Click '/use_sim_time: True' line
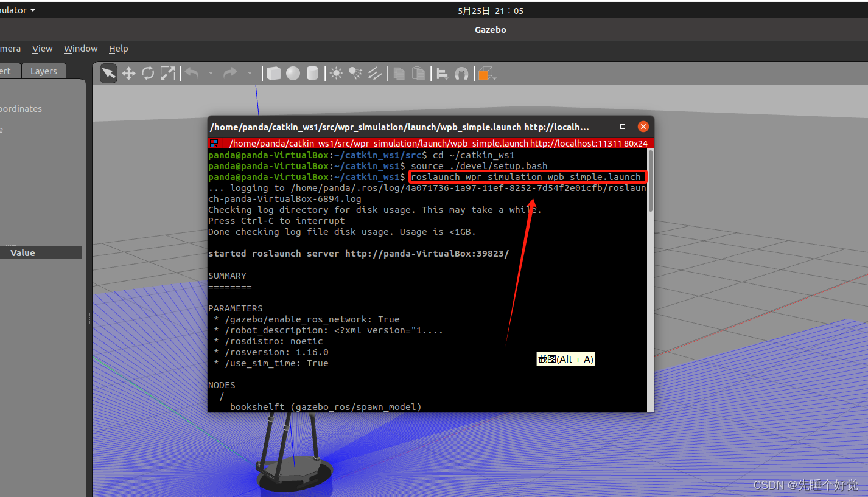Viewport: 868px width, 497px height. 271,363
